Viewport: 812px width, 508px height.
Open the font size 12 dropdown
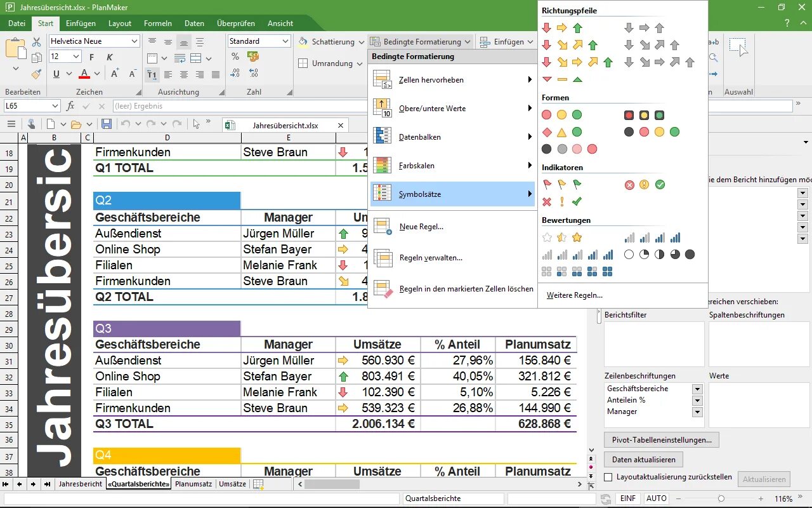coord(76,57)
